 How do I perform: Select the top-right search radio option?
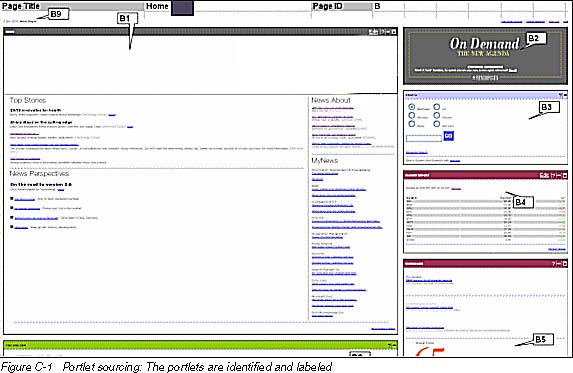point(437,107)
